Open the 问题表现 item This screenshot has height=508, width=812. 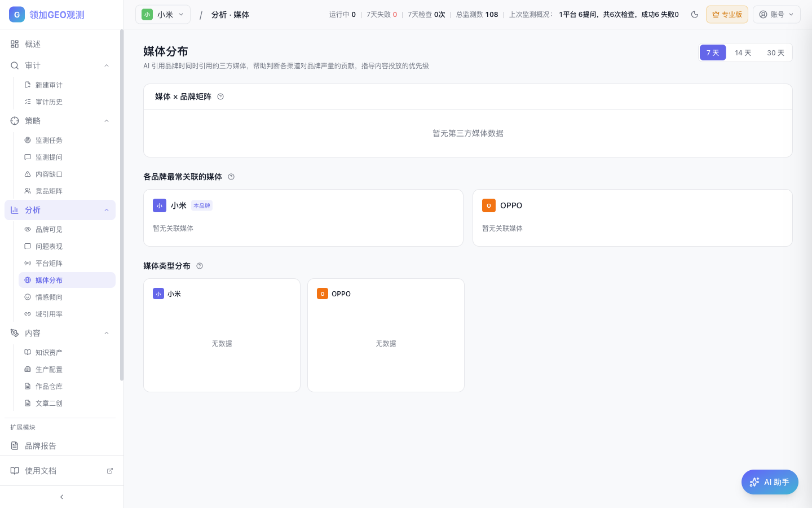pos(67,246)
